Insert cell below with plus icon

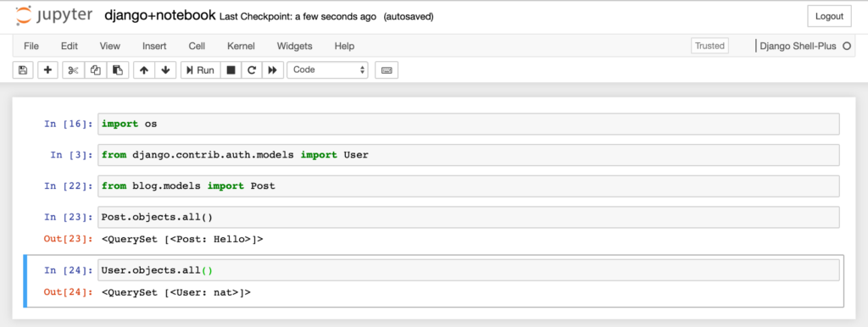point(47,70)
